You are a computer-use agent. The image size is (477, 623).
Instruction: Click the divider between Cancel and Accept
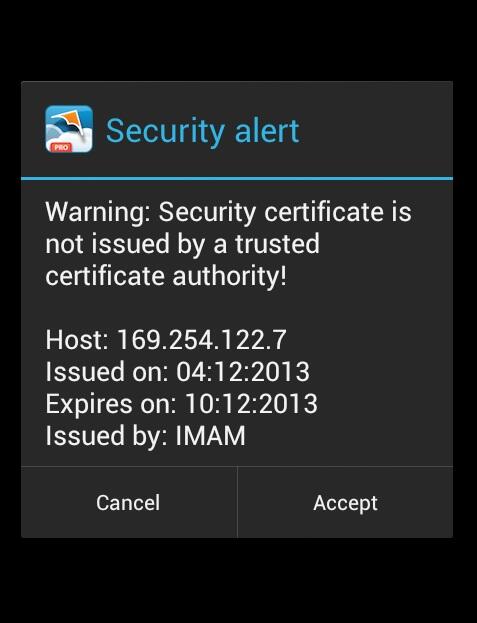[x=238, y=503]
